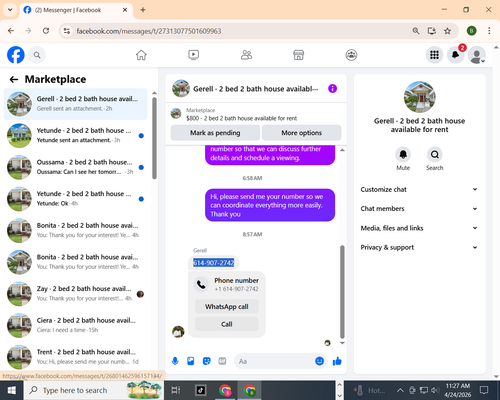Open Gerell's conversation in list
Screen dimensions: 500x400
point(75,104)
